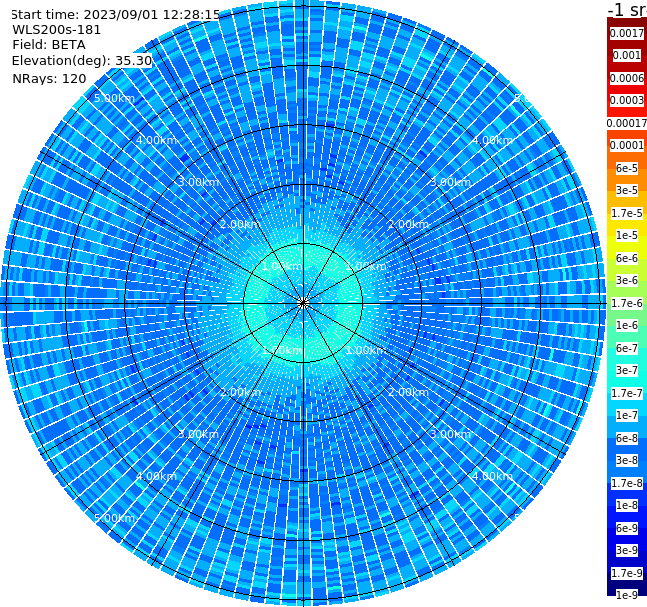Click the 1.7e-9 colorbar label
This screenshot has width=647, height=607.
(627, 573)
